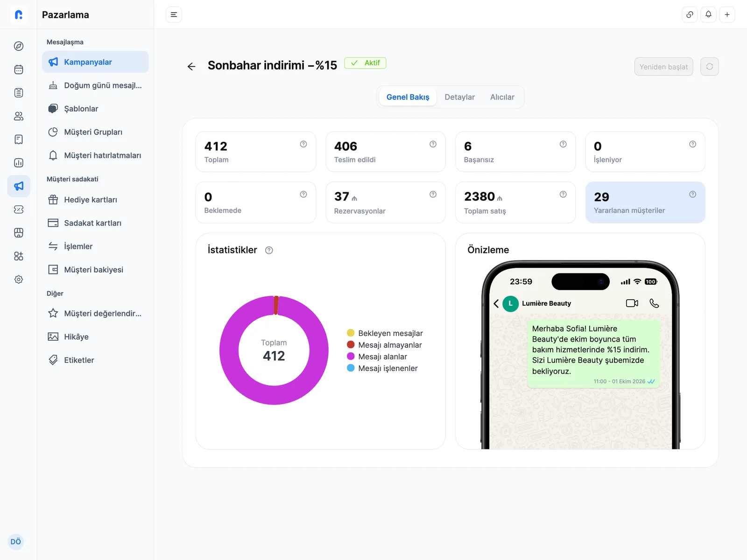Click the help icon beside İstatistikler

[x=269, y=250]
